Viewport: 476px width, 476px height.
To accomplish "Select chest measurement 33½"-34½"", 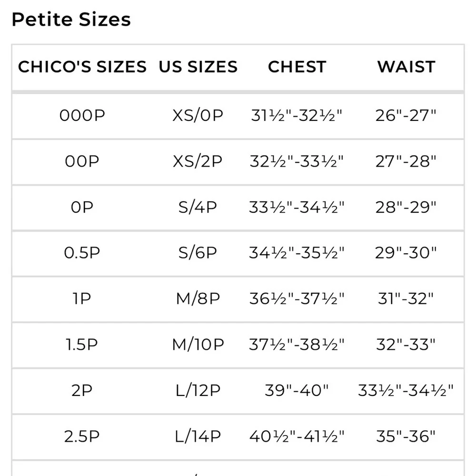I will click(297, 208).
